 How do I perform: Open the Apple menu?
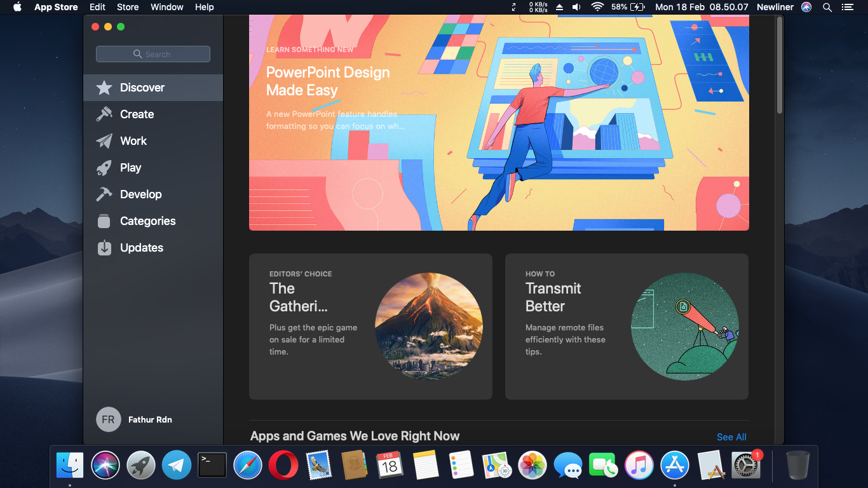click(17, 7)
